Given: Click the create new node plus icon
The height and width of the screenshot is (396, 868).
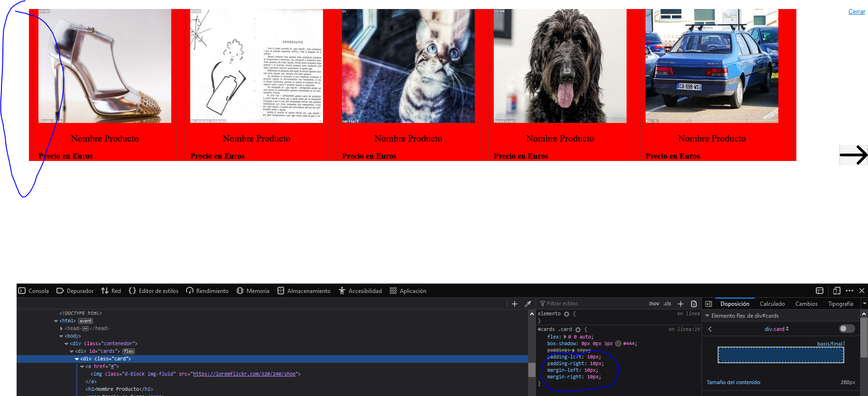Looking at the screenshot, I should [x=515, y=304].
